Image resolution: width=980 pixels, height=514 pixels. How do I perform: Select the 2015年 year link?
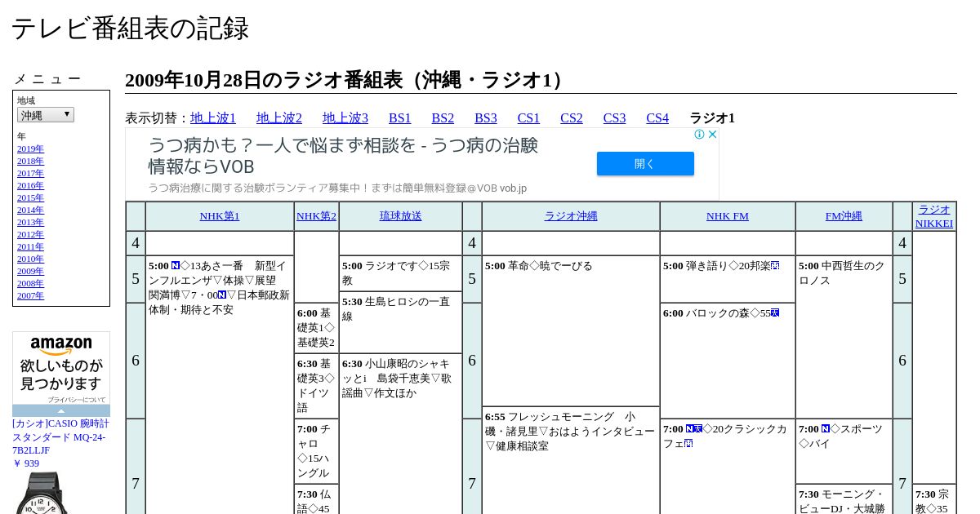[30, 197]
